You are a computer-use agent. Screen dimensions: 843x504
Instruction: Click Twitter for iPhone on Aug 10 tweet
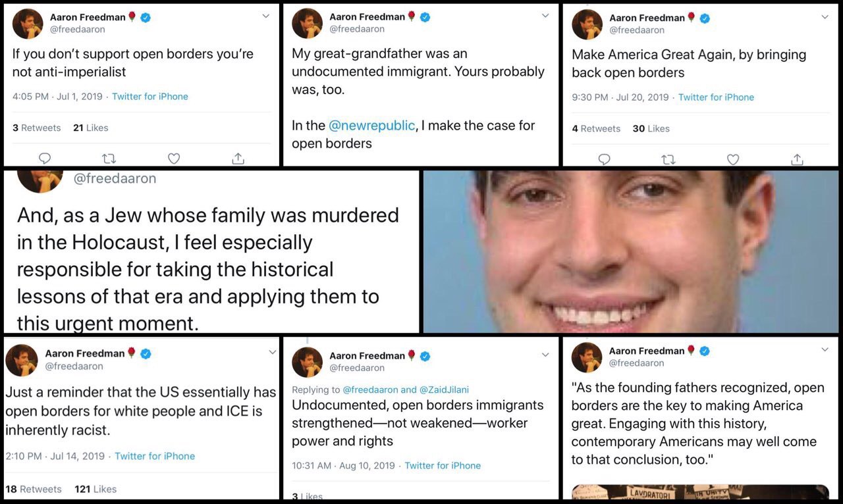(443, 465)
